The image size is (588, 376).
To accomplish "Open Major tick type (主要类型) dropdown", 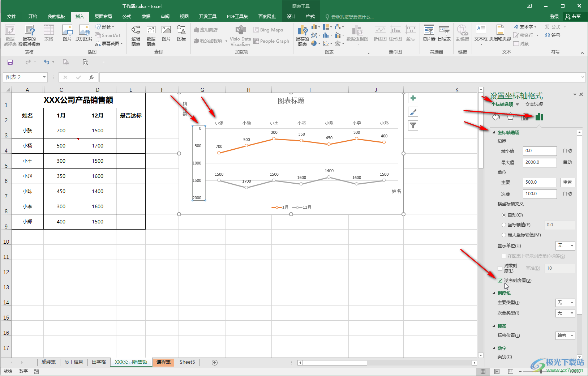I will [x=565, y=303].
